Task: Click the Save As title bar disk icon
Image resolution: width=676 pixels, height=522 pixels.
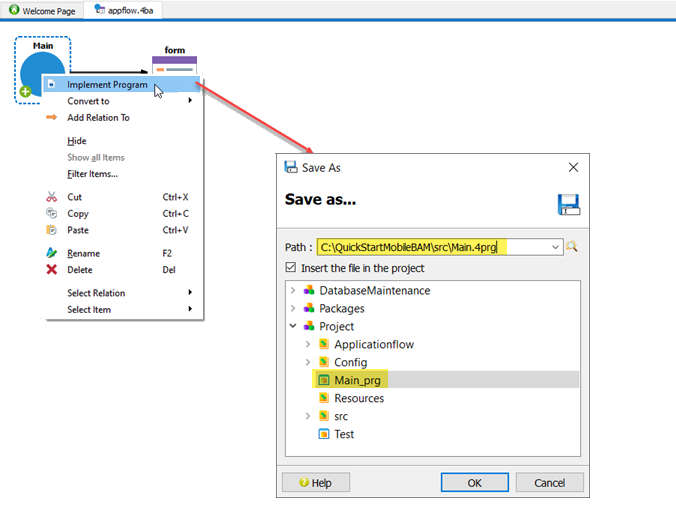Action: coord(291,167)
